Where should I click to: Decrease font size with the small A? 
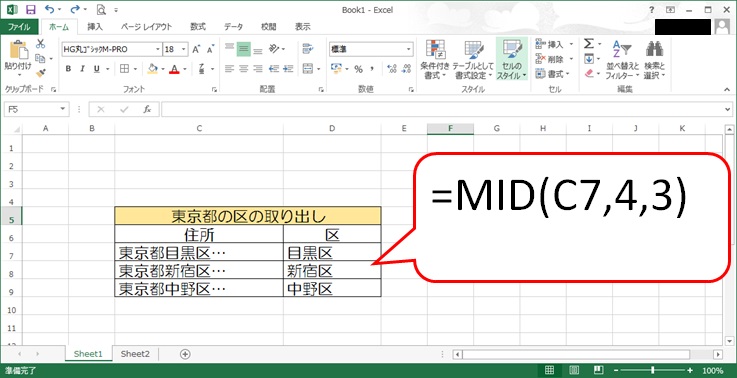pyautogui.click(x=210, y=49)
